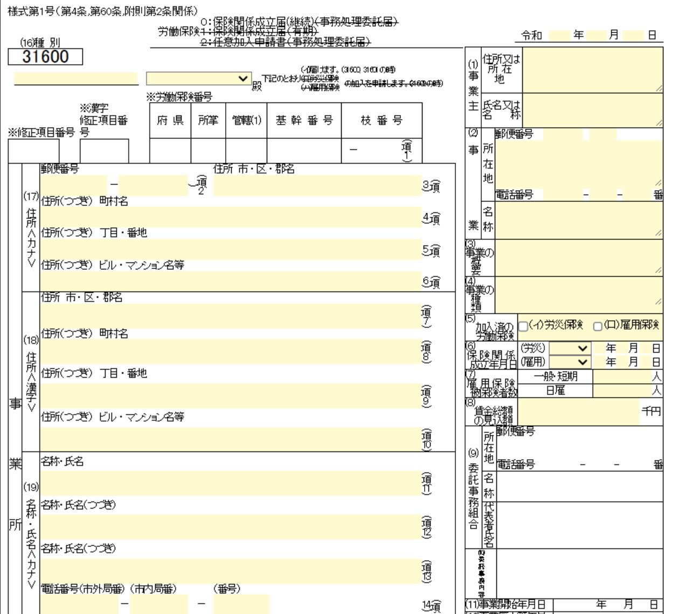The image size is (700, 614).
Task: Focus the 事業の種類 text area
Action: tap(578, 295)
